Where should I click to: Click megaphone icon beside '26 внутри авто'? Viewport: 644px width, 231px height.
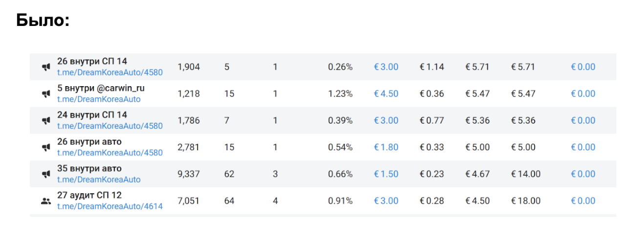coord(46,147)
